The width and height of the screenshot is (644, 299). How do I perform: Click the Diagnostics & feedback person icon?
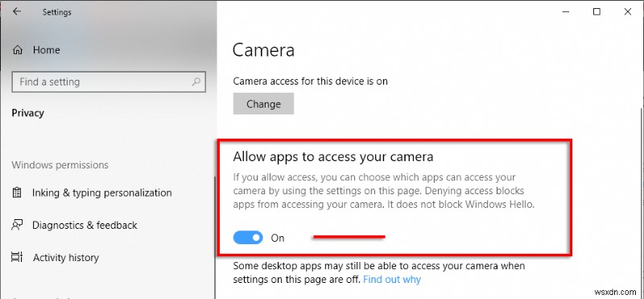17,225
